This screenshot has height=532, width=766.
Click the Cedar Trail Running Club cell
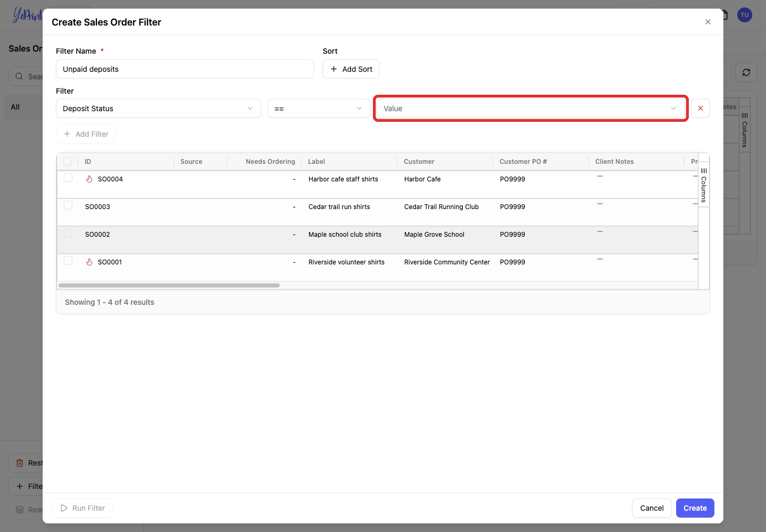442,207
